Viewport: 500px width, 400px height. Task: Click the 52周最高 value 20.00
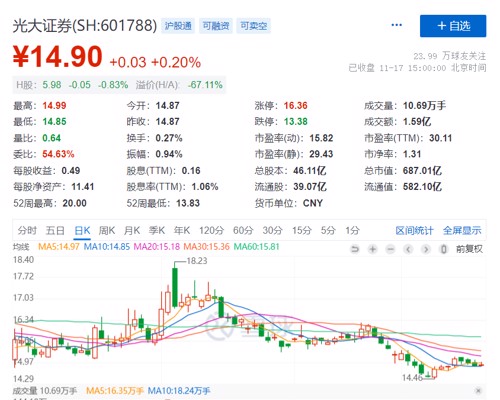[75, 203]
